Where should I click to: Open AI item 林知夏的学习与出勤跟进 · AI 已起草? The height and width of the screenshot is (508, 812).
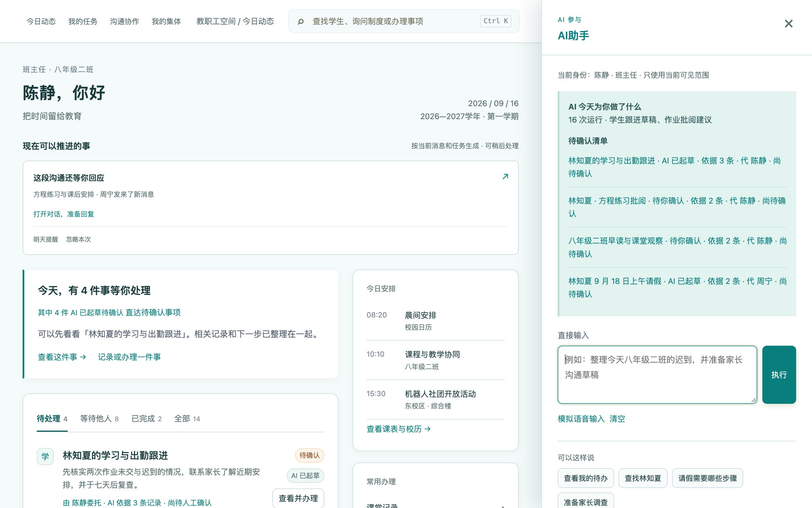678,167
